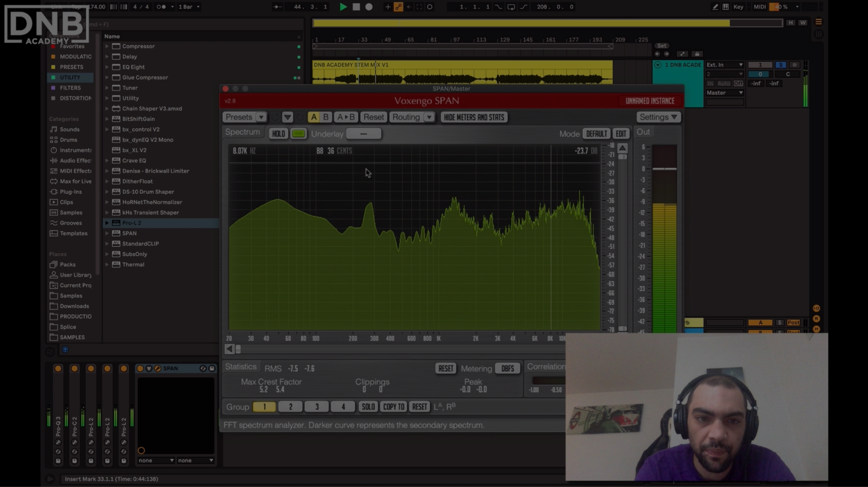Toggle MIDI Map Mode
The width and height of the screenshot is (868, 487).
tap(760, 7)
